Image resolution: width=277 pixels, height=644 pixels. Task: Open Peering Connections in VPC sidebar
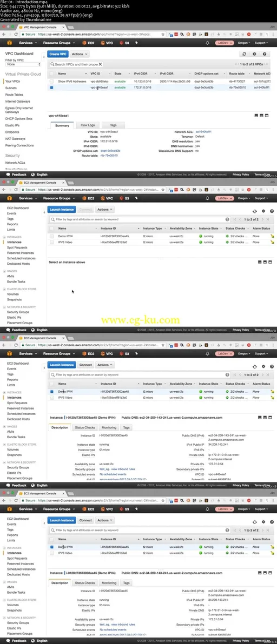tap(19, 145)
